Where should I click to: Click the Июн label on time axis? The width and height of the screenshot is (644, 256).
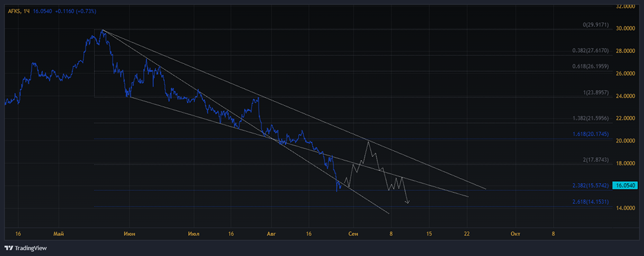click(x=129, y=234)
